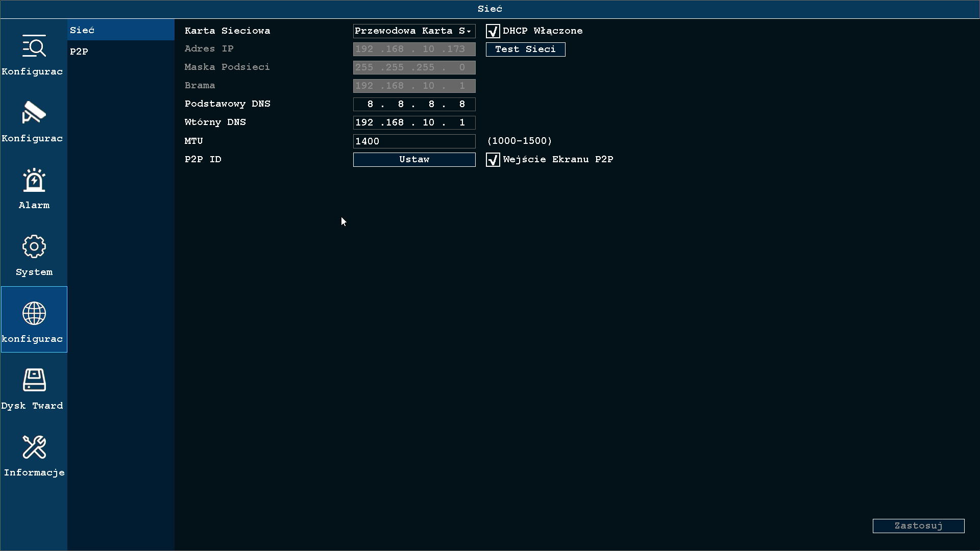The height and width of the screenshot is (551, 980).
Task: Uncheck DHCP Włączone checkbox
Action: [x=493, y=31]
